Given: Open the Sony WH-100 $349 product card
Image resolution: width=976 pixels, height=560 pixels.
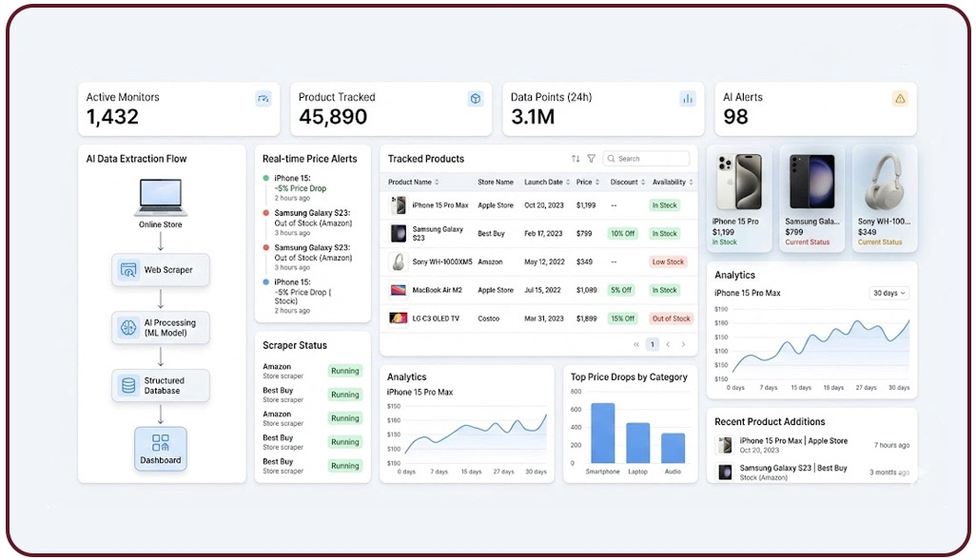Looking at the screenshot, I should pyautogui.click(x=885, y=199).
